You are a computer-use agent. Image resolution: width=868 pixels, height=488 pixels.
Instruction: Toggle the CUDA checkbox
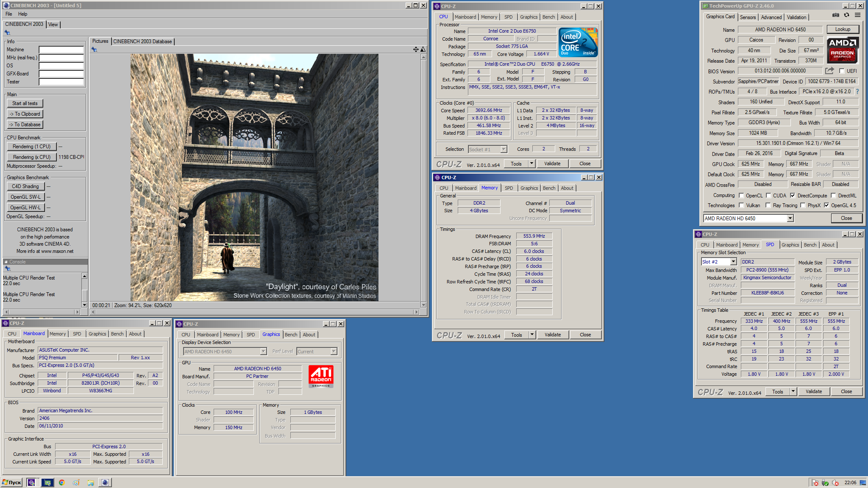pyautogui.click(x=768, y=196)
